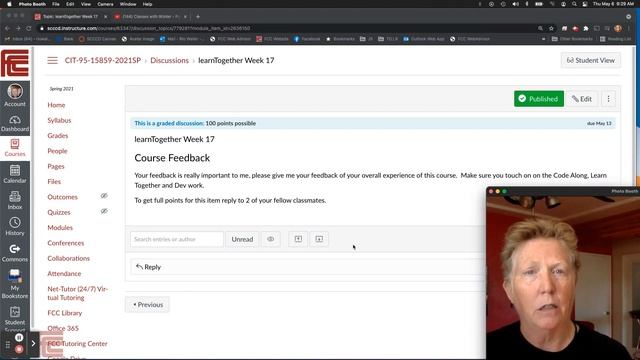Switch to the second browser tab
The height and width of the screenshot is (360, 640).
click(x=150, y=17)
